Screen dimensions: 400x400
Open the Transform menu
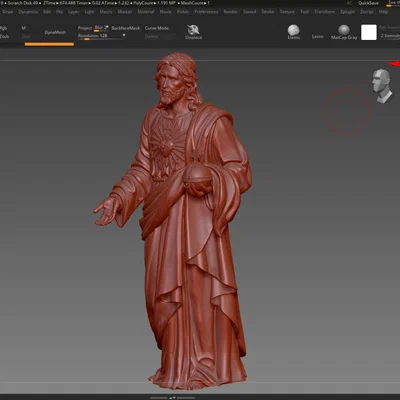point(324,12)
